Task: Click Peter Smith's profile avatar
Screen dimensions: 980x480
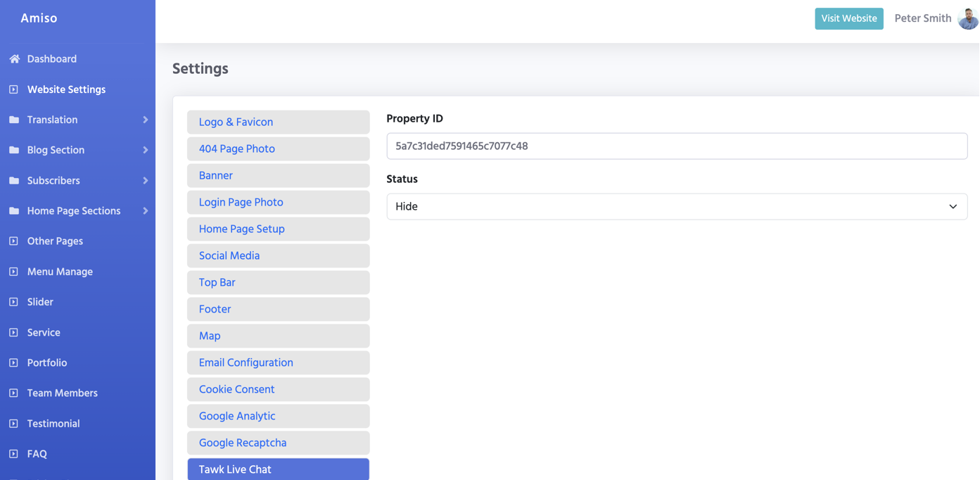Action: tap(967, 19)
